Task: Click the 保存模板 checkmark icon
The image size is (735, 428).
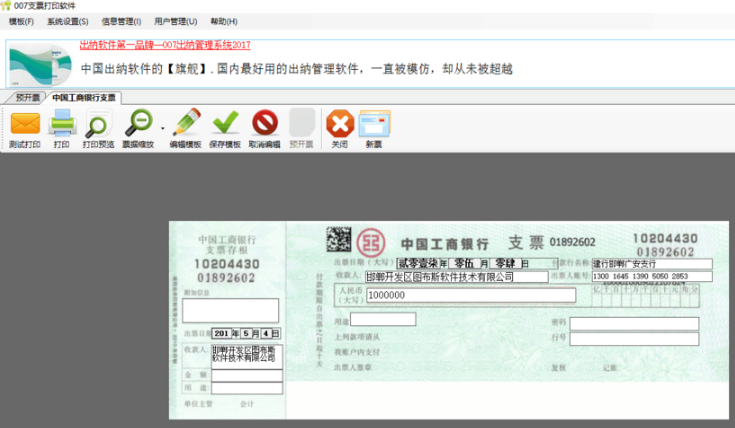Action: 225,123
